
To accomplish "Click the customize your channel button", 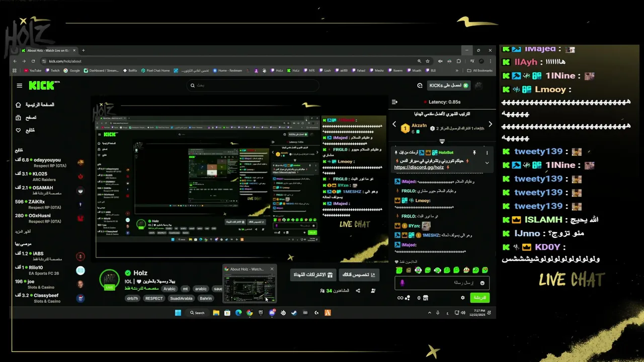I will click(359, 275).
